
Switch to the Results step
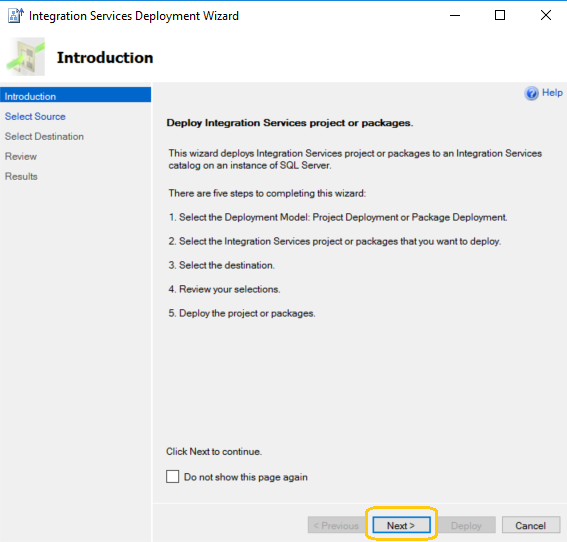tap(21, 176)
